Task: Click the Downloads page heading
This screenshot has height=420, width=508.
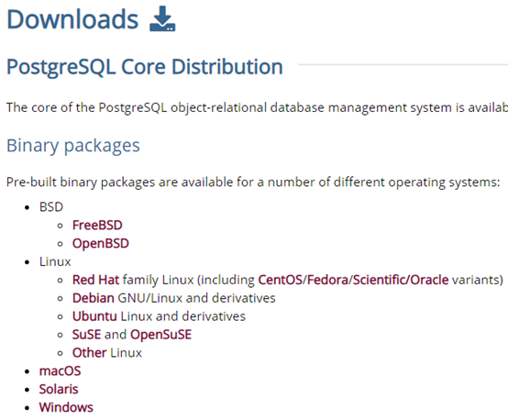Action: pos(72,19)
